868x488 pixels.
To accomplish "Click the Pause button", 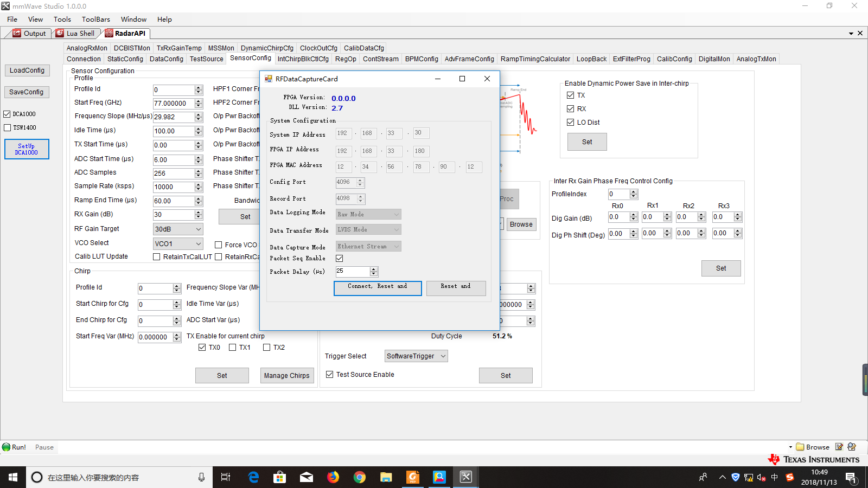I will click(x=44, y=447).
